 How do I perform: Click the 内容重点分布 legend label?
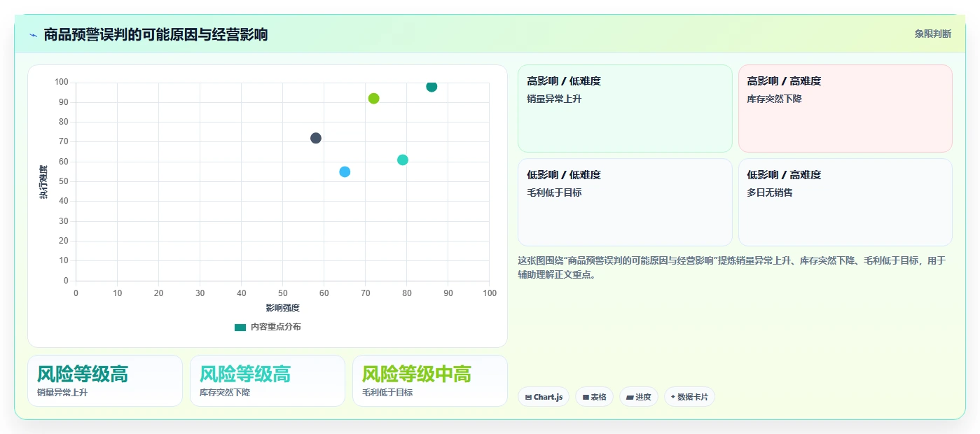click(276, 327)
